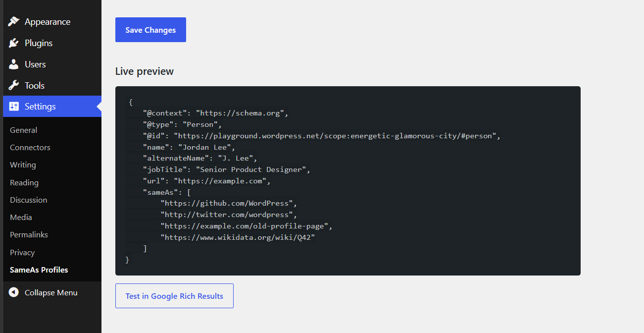Click the Settings sliders icon

pyautogui.click(x=14, y=107)
